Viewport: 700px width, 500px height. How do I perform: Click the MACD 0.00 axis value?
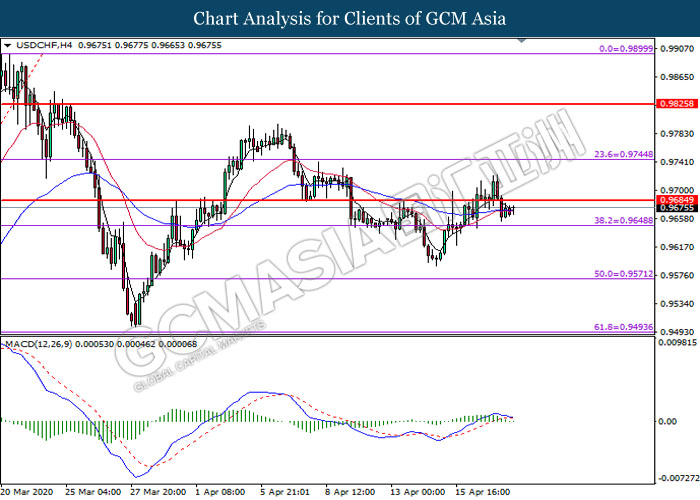(x=667, y=421)
